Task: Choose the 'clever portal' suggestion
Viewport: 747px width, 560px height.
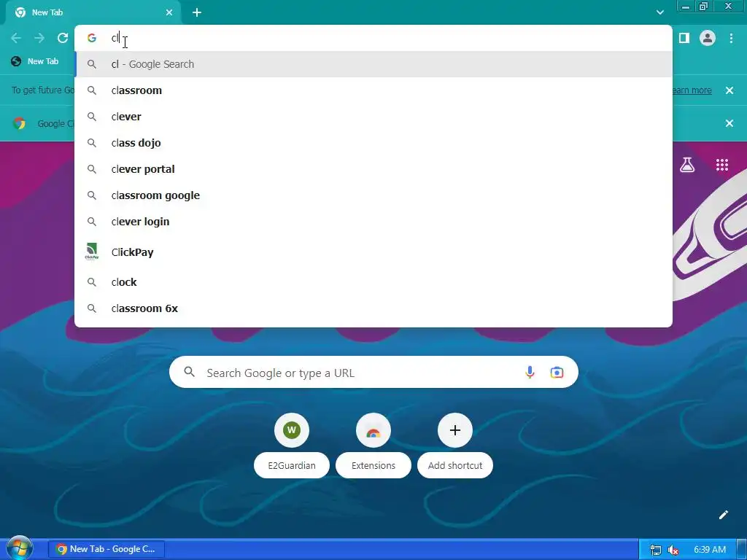Action: [x=373, y=169]
